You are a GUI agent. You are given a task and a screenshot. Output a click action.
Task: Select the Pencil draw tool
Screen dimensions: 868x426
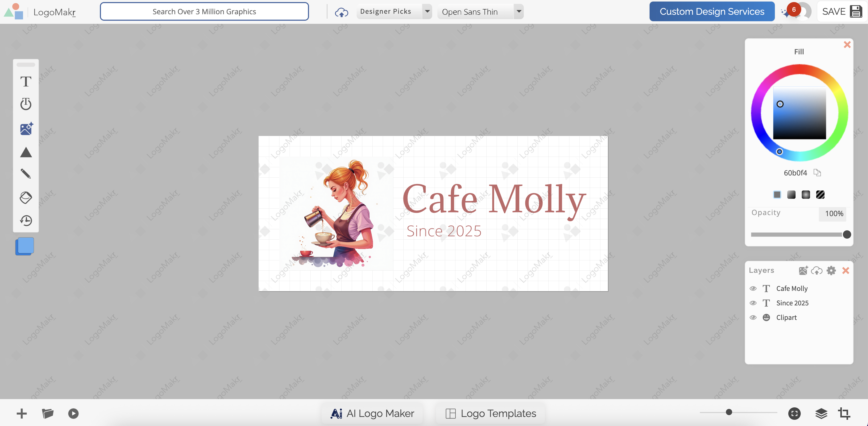coord(26,174)
